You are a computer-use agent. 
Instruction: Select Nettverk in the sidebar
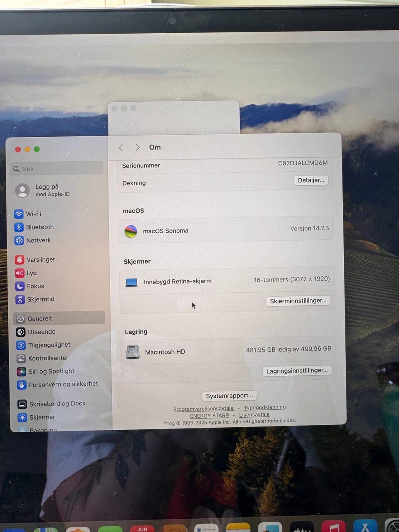(33, 240)
